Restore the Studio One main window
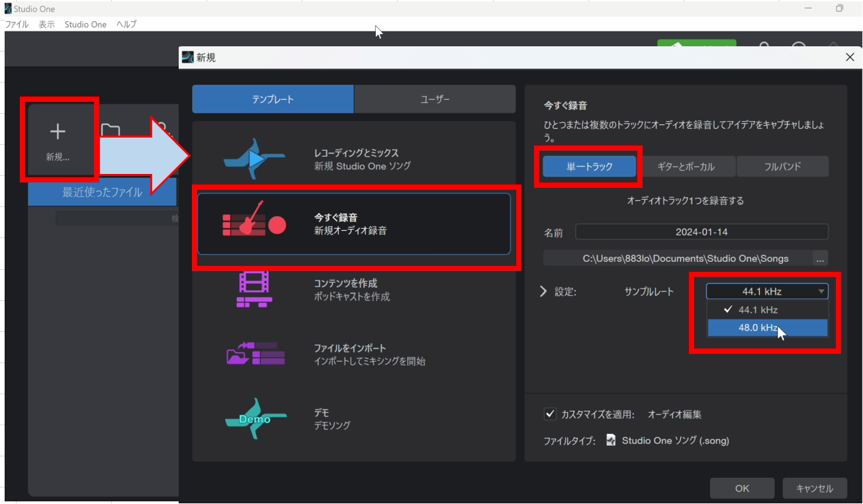 839,9
